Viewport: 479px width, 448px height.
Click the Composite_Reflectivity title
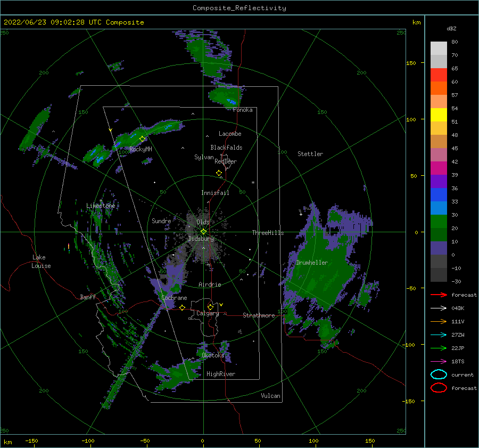point(240,8)
